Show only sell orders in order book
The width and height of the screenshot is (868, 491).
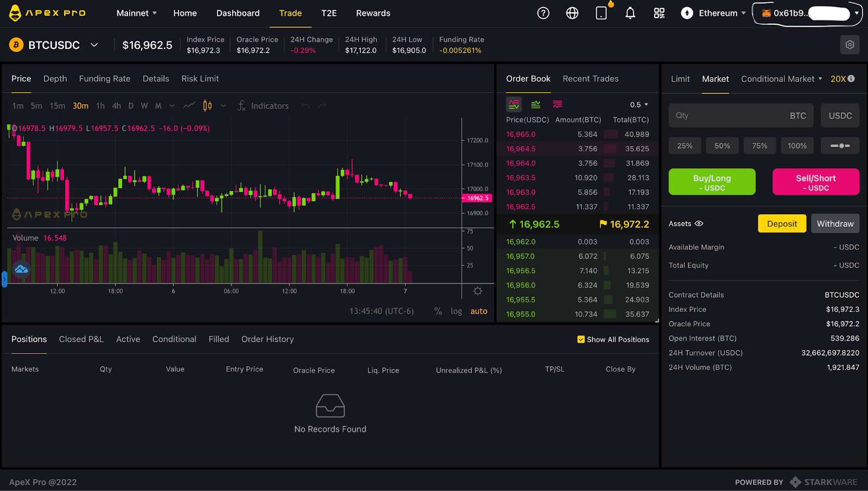pyautogui.click(x=557, y=104)
